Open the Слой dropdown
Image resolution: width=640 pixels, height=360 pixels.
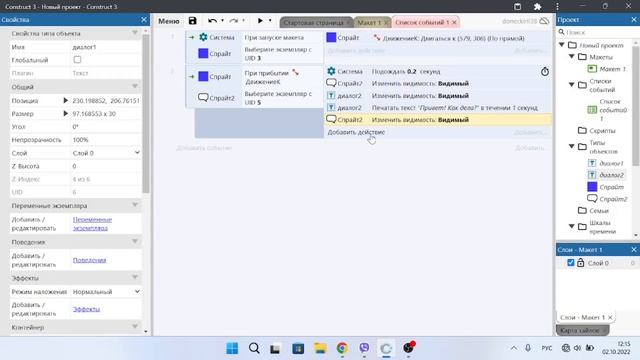106,153
